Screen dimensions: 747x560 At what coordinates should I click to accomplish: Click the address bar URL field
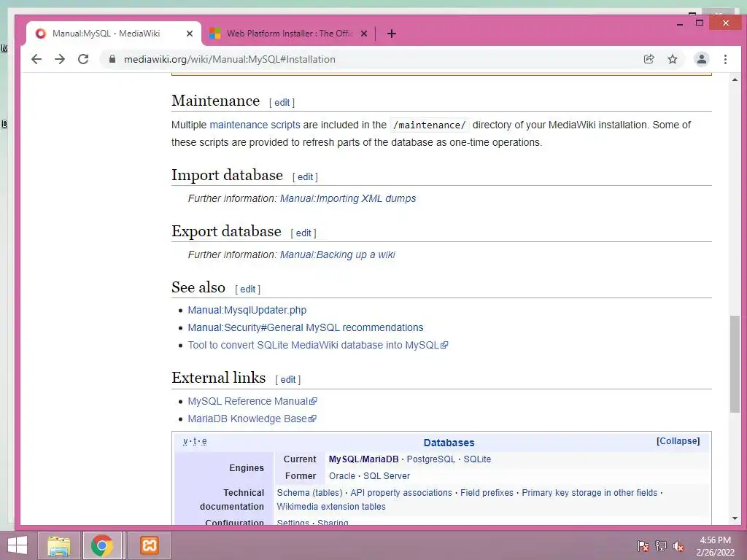(371, 59)
